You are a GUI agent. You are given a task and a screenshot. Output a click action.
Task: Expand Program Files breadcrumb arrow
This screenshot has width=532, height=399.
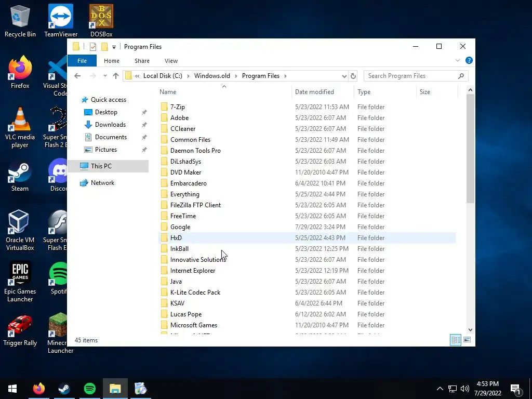click(x=285, y=76)
